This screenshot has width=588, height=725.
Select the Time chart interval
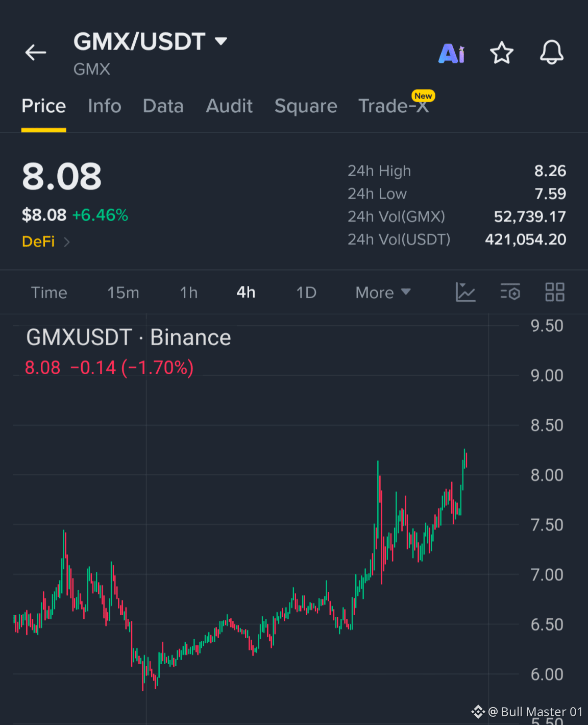click(49, 293)
